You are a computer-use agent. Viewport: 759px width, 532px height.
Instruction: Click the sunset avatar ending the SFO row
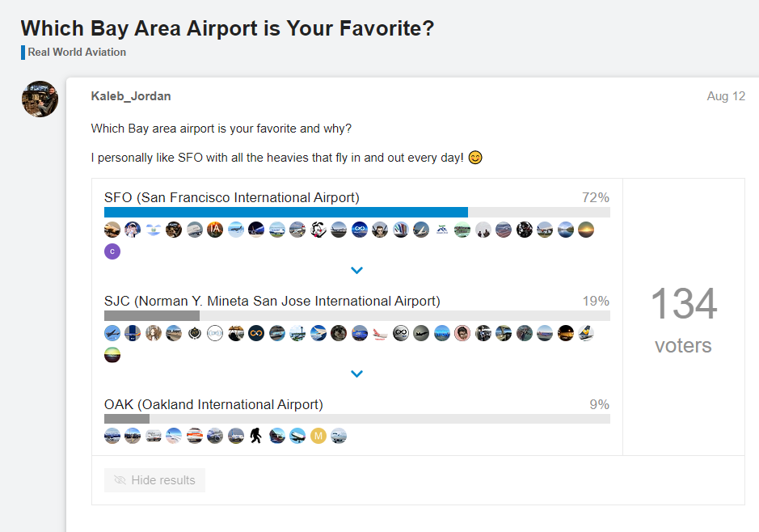pos(586,230)
